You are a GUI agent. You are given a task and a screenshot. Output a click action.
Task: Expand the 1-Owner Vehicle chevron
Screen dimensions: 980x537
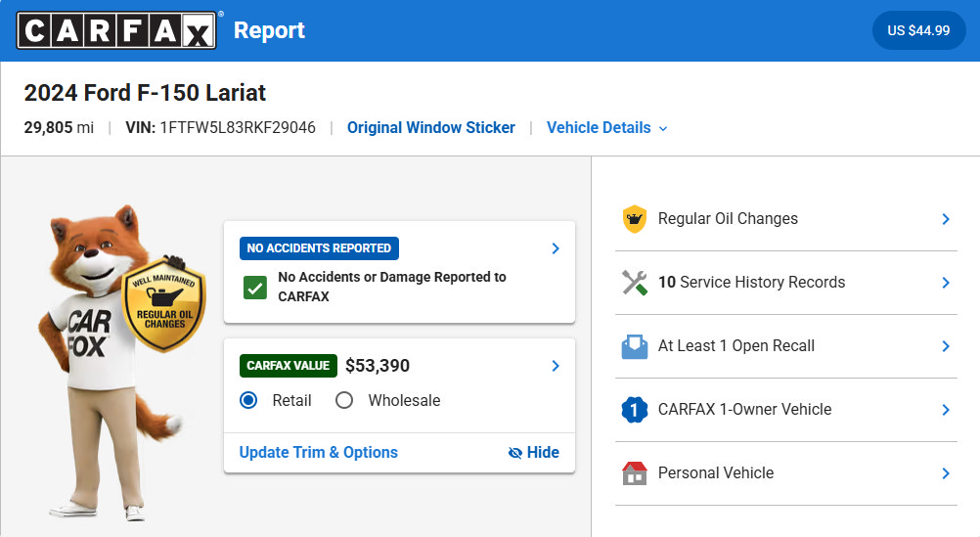pyautogui.click(x=946, y=410)
